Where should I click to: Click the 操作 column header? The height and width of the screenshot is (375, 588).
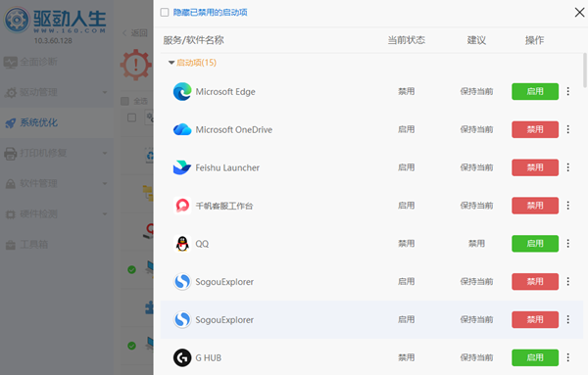pos(534,40)
